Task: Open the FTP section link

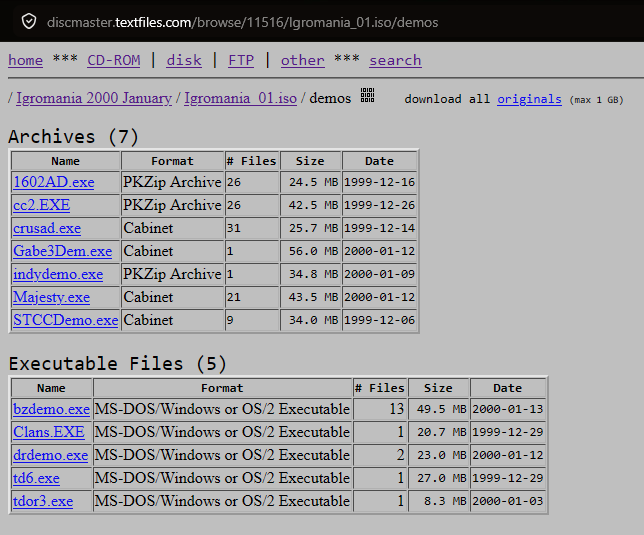Action: pos(241,60)
